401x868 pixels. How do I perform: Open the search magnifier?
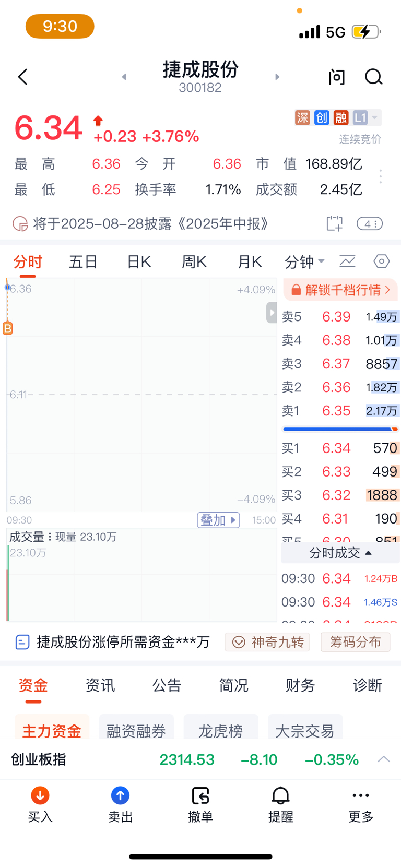point(373,77)
